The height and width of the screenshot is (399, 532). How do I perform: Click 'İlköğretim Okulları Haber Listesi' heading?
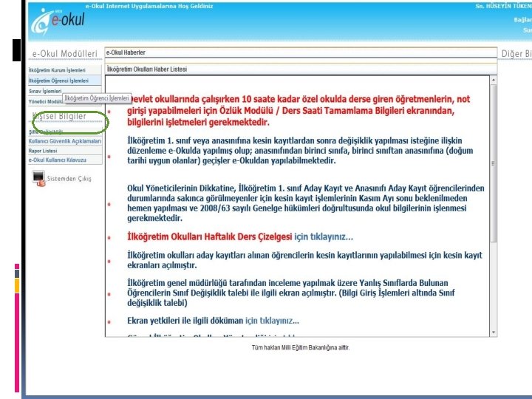click(147, 69)
